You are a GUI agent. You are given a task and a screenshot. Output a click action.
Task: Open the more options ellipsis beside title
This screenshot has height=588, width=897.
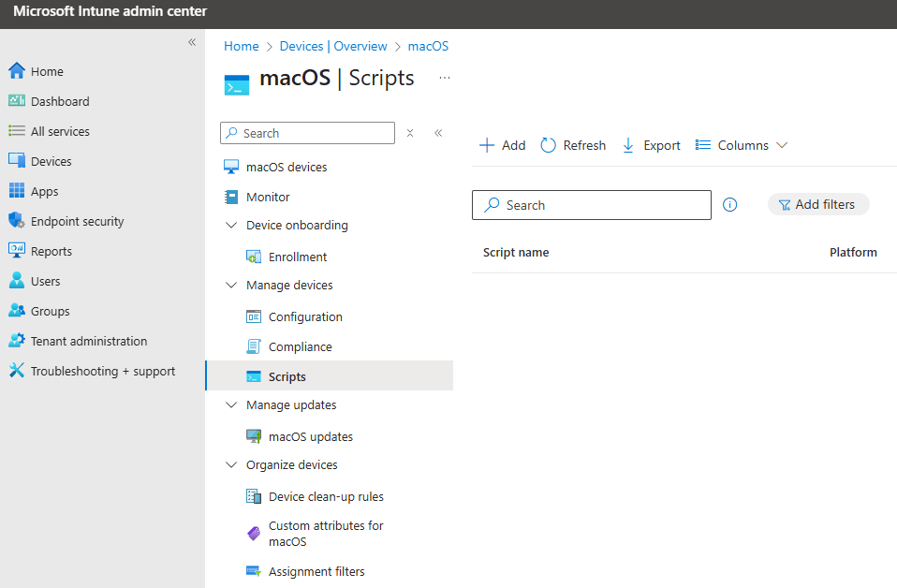[445, 78]
